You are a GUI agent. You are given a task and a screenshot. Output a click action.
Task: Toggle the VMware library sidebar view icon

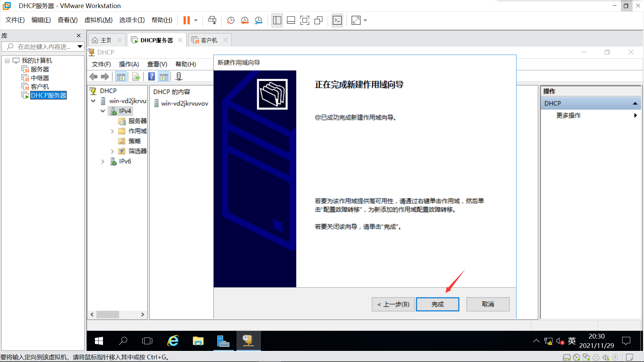coord(277,20)
